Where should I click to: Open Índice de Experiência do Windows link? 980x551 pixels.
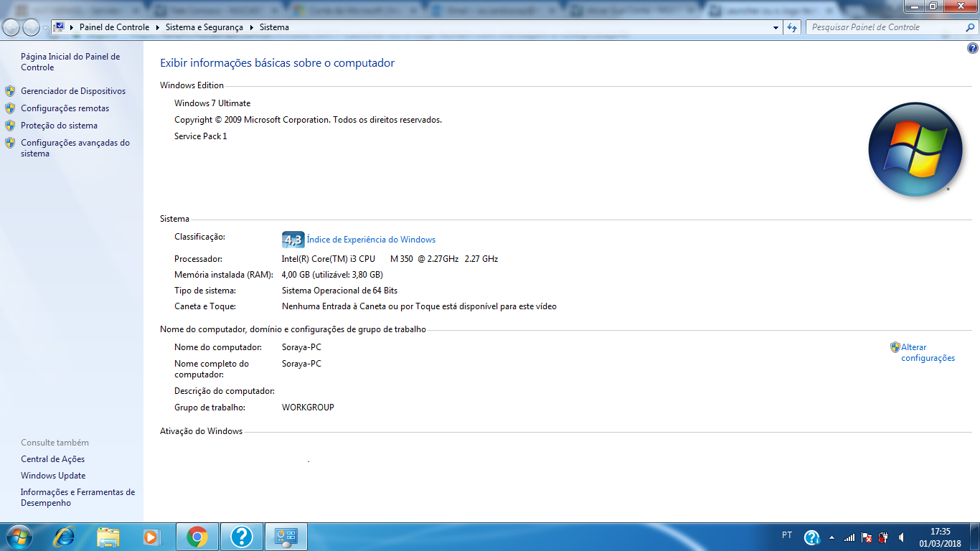(x=371, y=240)
